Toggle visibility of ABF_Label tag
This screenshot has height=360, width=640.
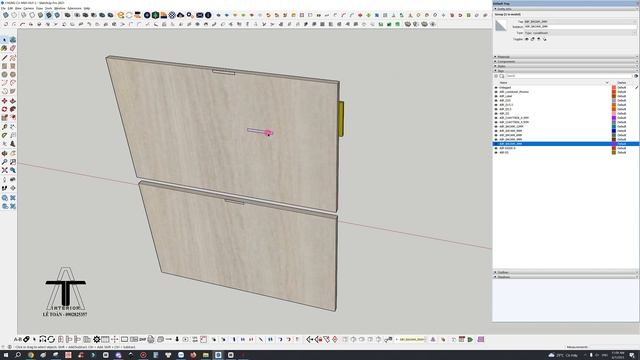[496, 96]
